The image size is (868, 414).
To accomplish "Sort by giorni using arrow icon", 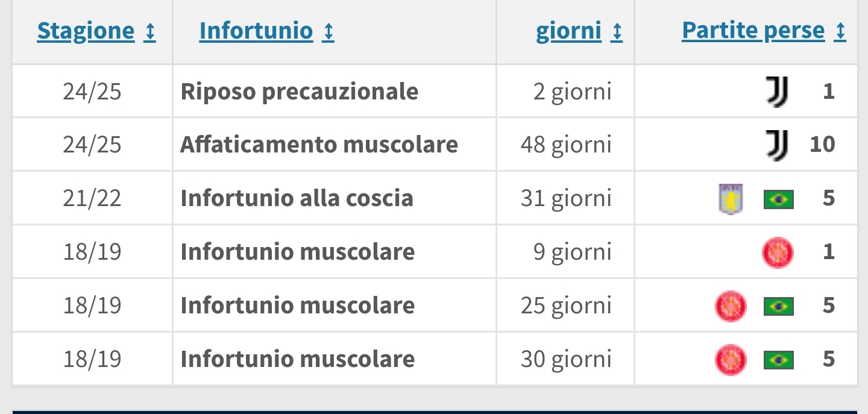I will click(x=617, y=31).
